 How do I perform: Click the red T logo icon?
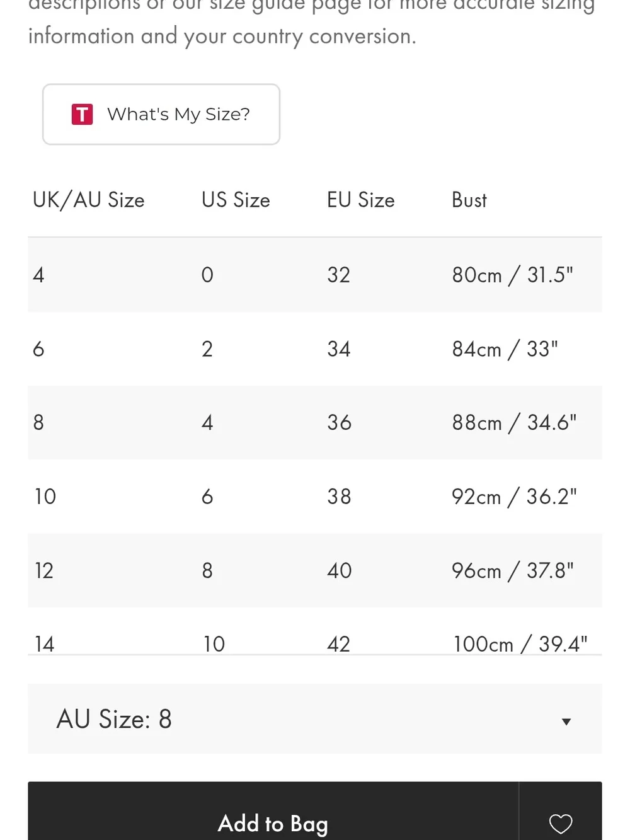point(82,115)
